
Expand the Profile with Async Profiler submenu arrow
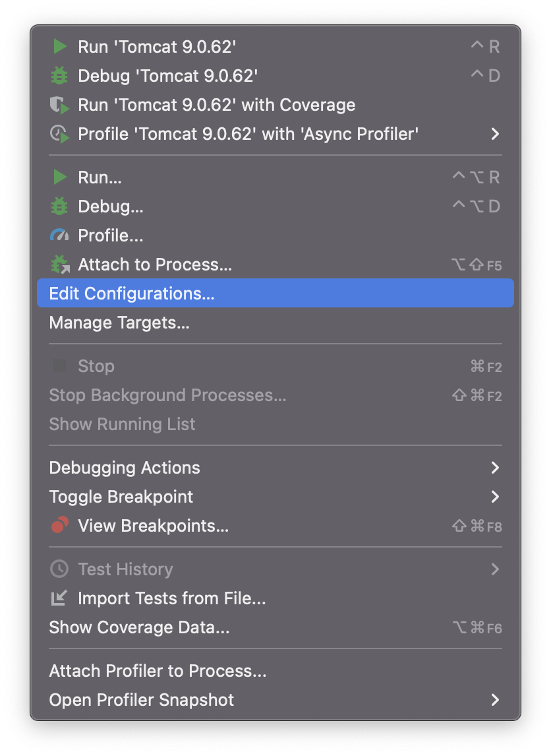click(494, 134)
